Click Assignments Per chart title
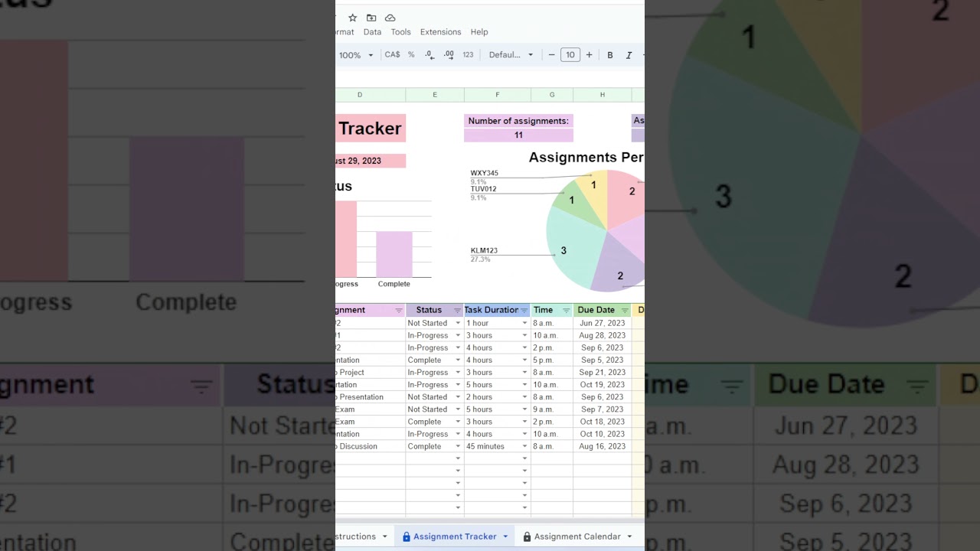Viewport: 980px width, 551px height. click(586, 158)
